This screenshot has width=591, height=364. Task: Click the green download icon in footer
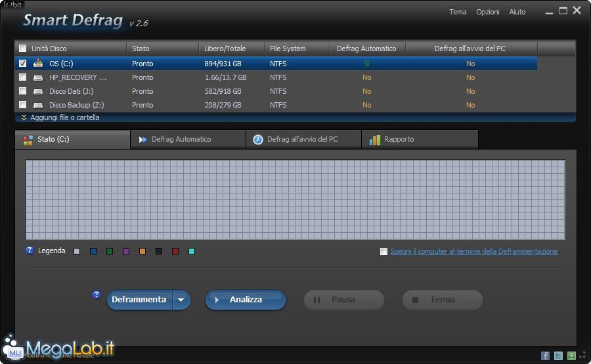tap(571, 355)
